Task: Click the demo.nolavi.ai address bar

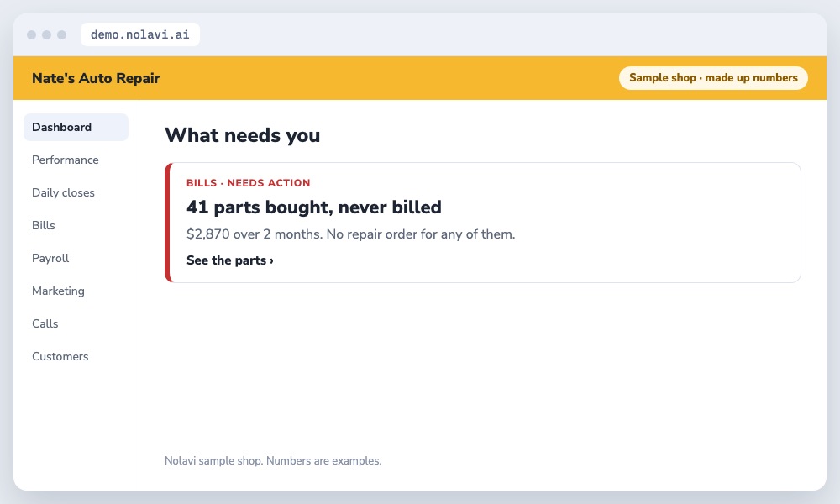Action: click(x=139, y=34)
